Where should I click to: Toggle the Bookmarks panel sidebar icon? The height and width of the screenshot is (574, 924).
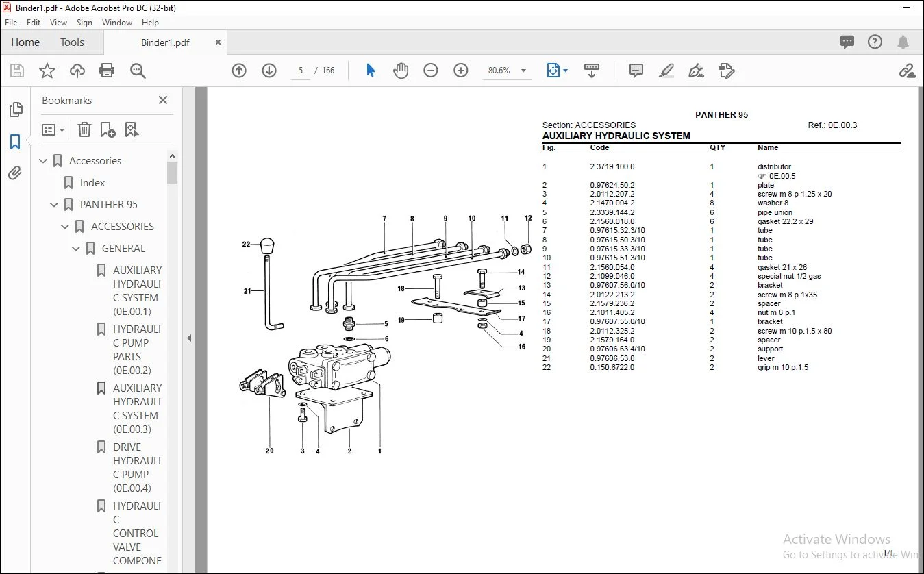tap(15, 142)
